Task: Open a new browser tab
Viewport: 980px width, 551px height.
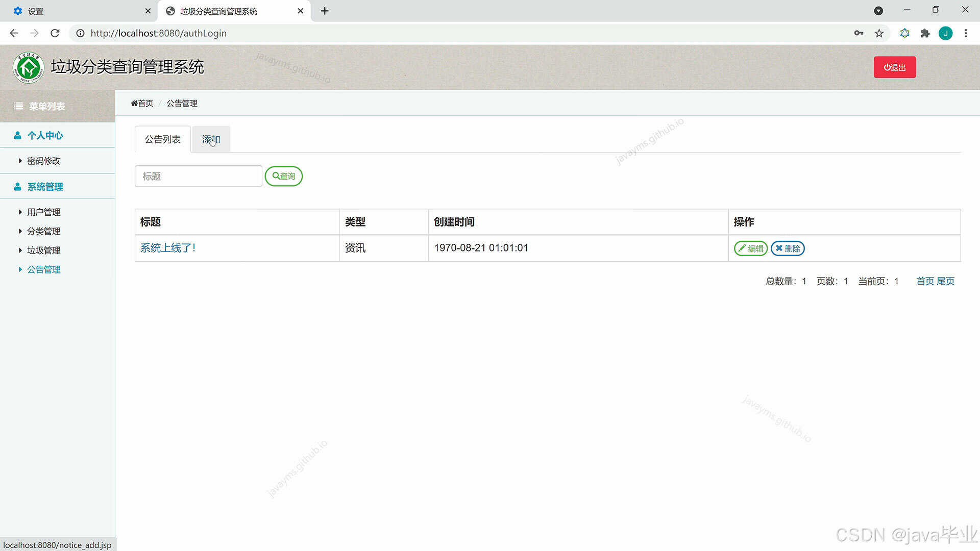Action: coord(325,11)
